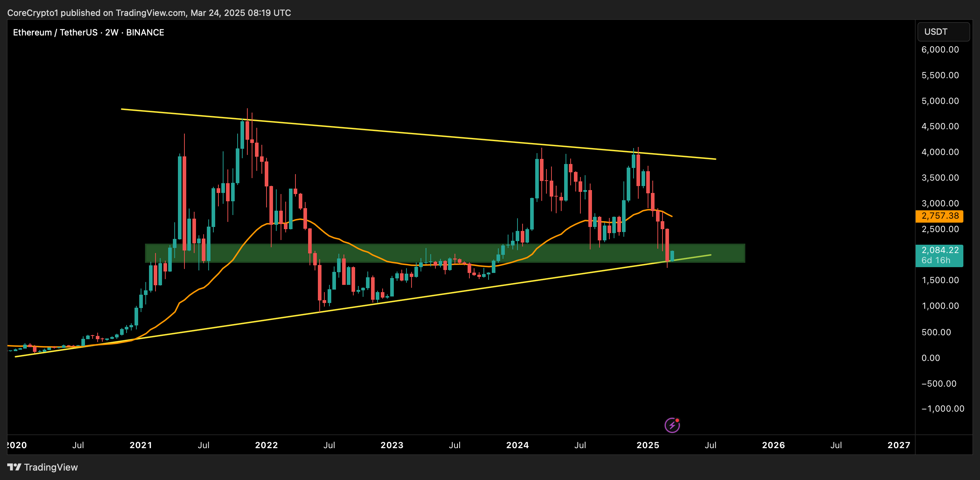Select the green horizontal support zone rectangle
Image resolution: width=980 pixels, height=480 pixels.
(445, 253)
